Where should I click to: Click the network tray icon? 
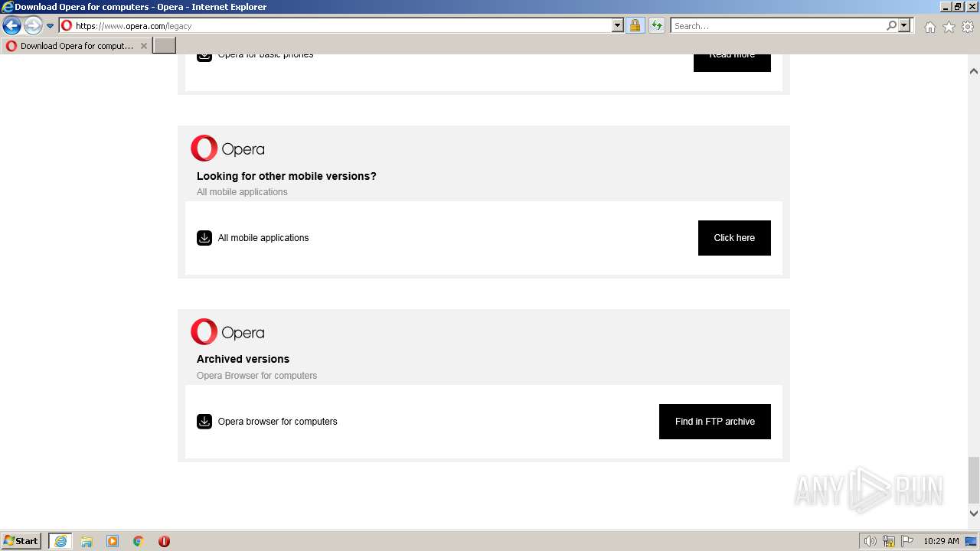pos(889,541)
